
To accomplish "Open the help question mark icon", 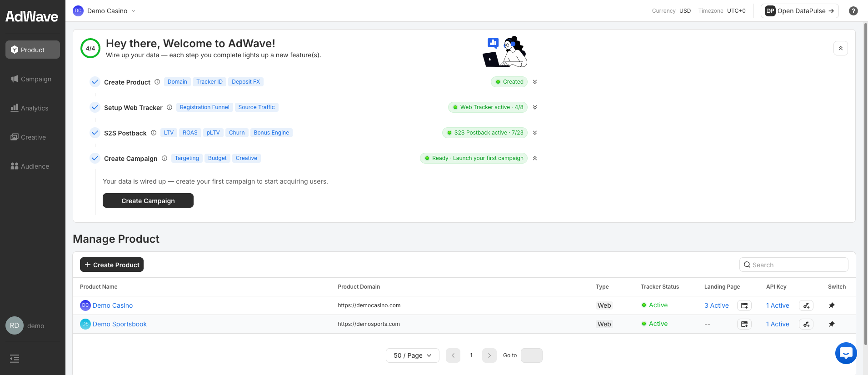I will (x=853, y=11).
